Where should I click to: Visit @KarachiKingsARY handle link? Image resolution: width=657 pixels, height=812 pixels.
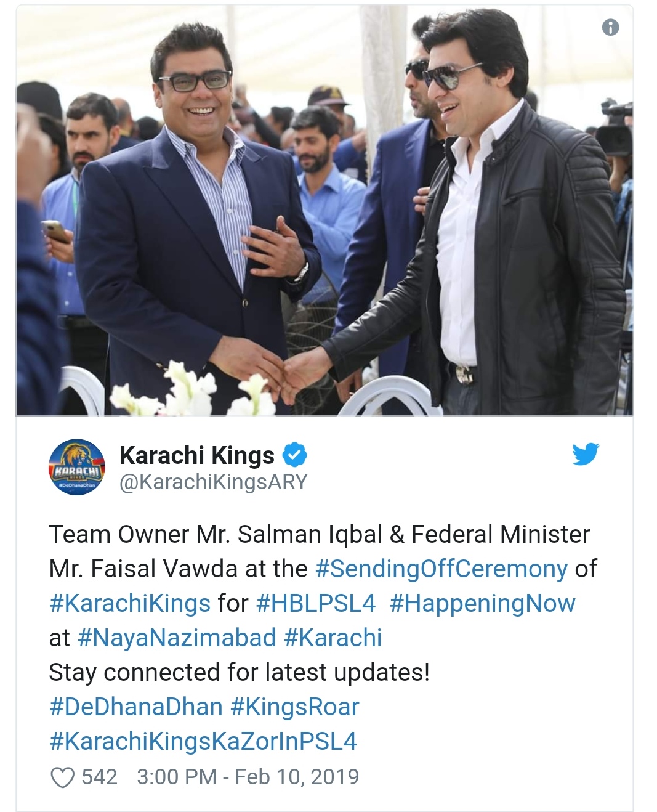tap(213, 482)
